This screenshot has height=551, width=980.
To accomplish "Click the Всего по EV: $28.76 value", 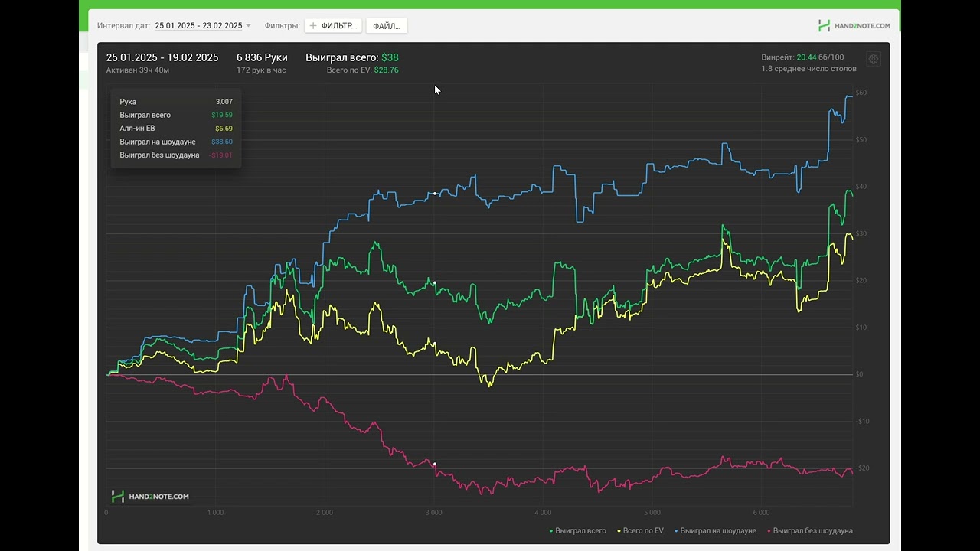I will pyautogui.click(x=362, y=70).
